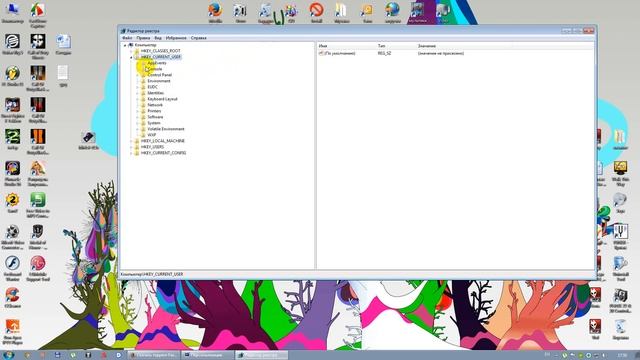
Task: Open the Call of Duty Ghosts shortcut
Action: [38, 46]
